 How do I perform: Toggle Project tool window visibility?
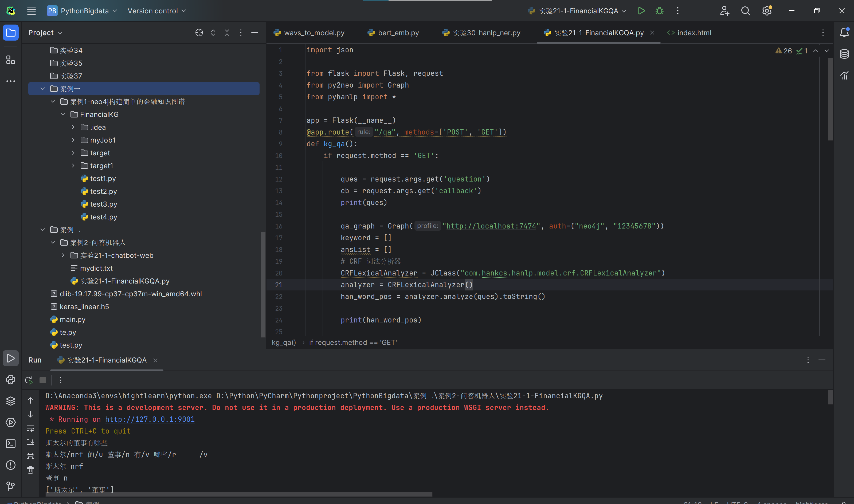10,33
